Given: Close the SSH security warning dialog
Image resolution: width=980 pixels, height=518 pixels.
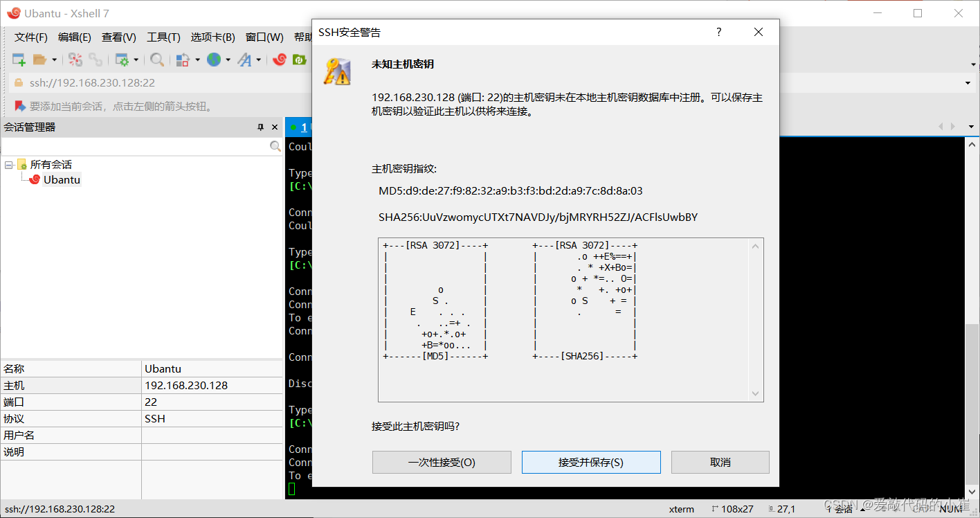Looking at the screenshot, I should tap(759, 32).
